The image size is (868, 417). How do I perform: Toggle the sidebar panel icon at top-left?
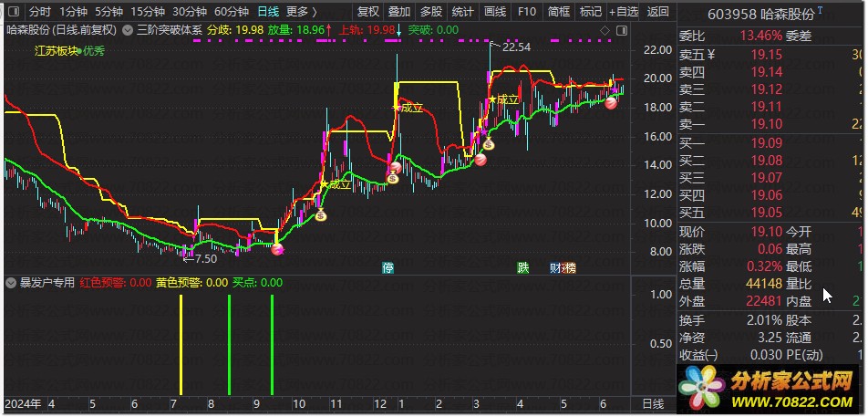(x=15, y=11)
